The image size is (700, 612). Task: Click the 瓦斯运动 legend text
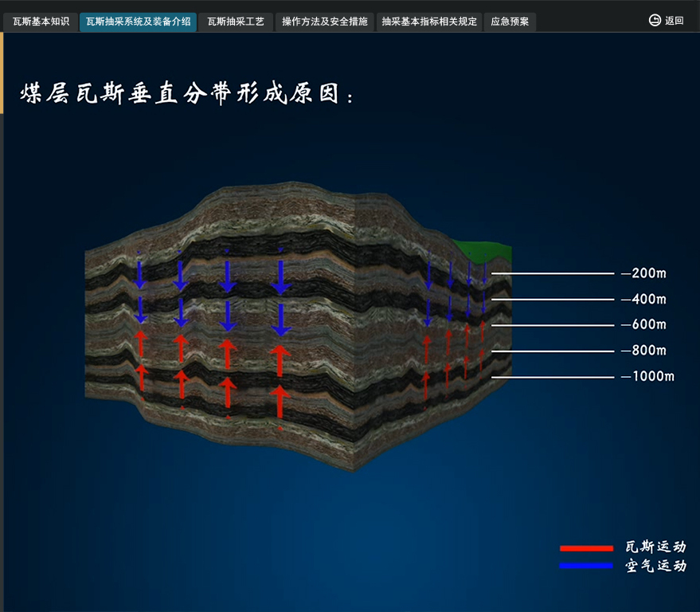point(655,547)
